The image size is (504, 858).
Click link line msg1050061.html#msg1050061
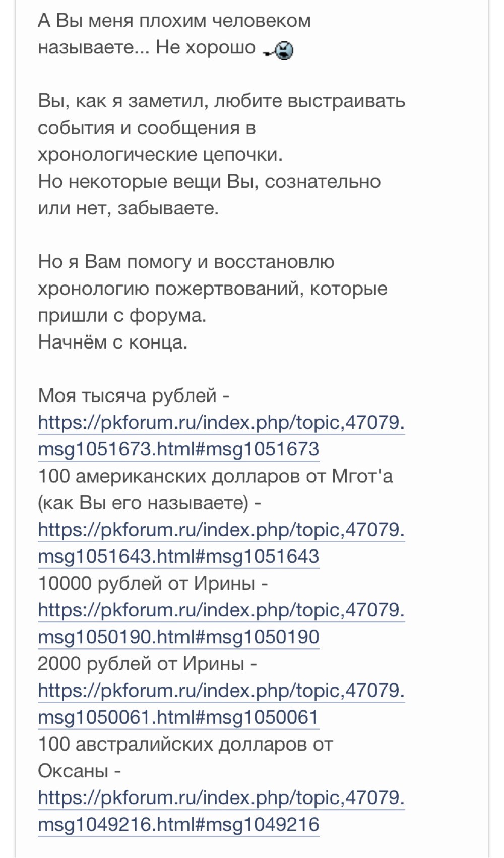coord(178,717)
